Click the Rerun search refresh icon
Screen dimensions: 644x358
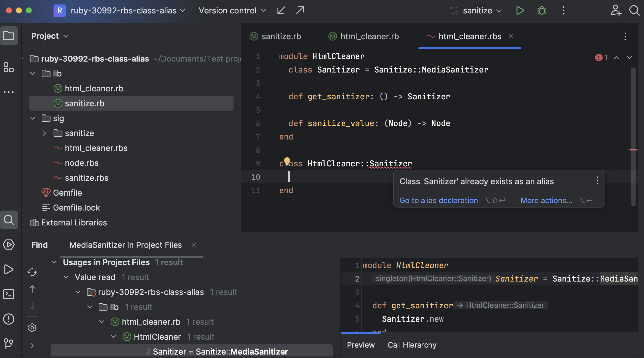coord(32,272)
